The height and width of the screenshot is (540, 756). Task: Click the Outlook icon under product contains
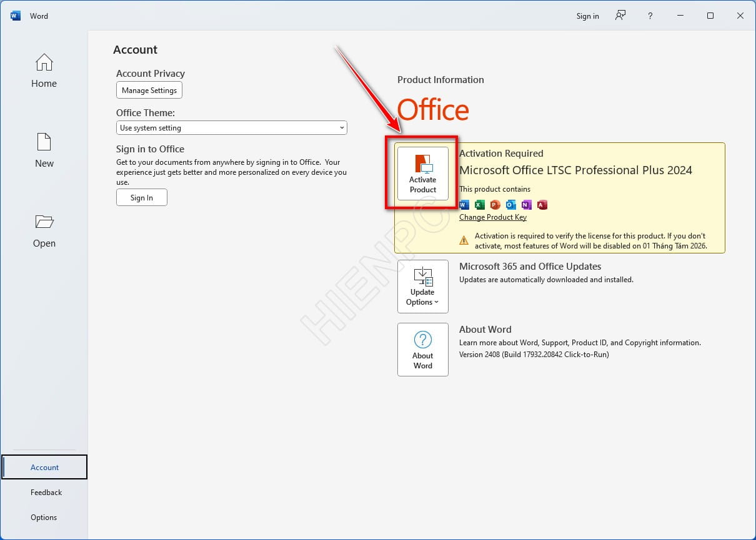tap(511, 204)
